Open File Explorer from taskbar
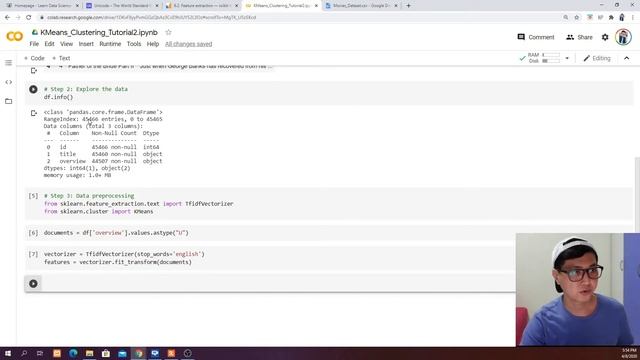Screen dimensions: 640x360 [89, 353]
